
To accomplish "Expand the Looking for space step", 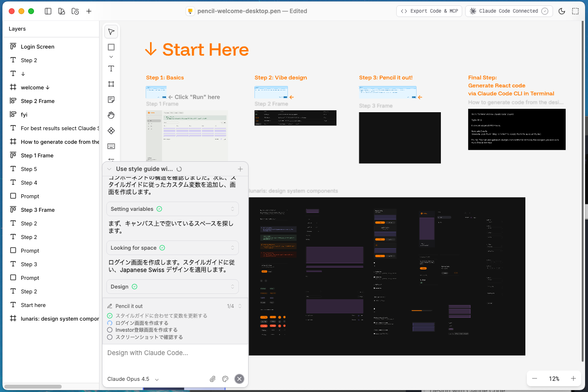I will 172,248.
